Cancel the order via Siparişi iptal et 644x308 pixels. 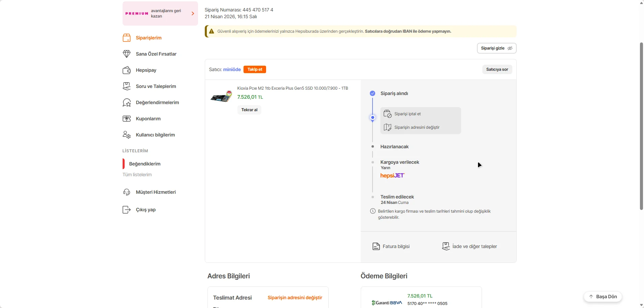408,114
